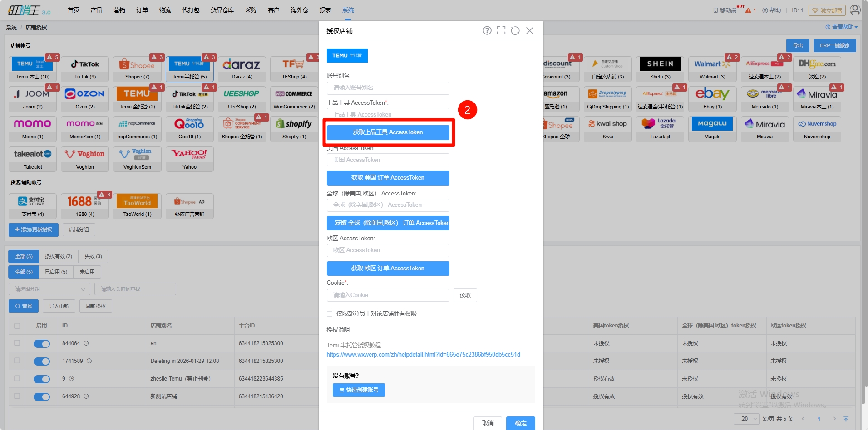Toggle off store 844064 enable switch
This screenshot has height=430, width=868.
click(x=42, y=344)
